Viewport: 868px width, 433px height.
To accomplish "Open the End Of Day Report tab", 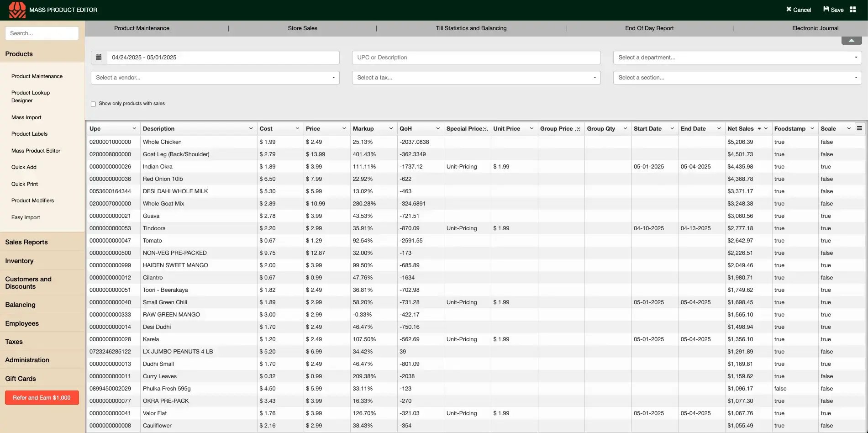I will click(649, 28).
